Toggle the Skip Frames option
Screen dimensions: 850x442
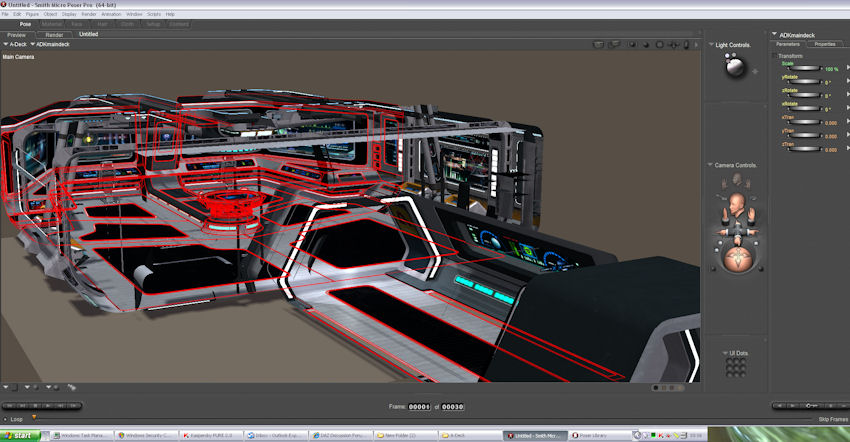(x=831, y=418)
